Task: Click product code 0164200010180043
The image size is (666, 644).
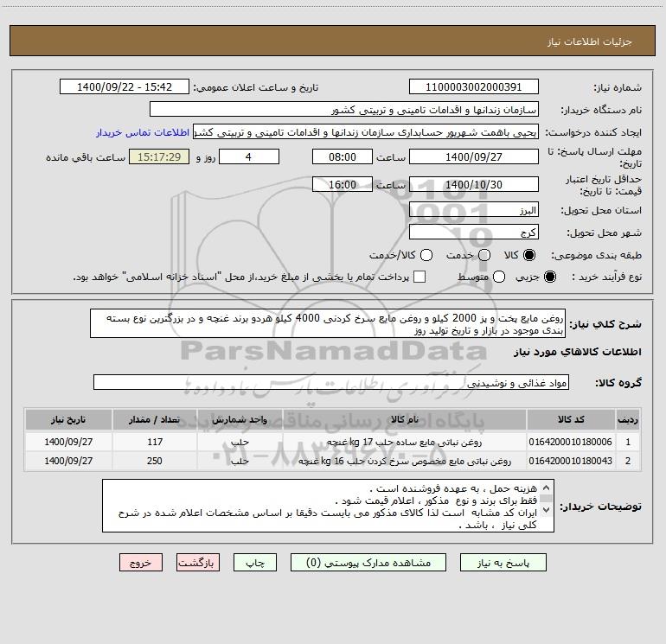Action: point(571,461)
